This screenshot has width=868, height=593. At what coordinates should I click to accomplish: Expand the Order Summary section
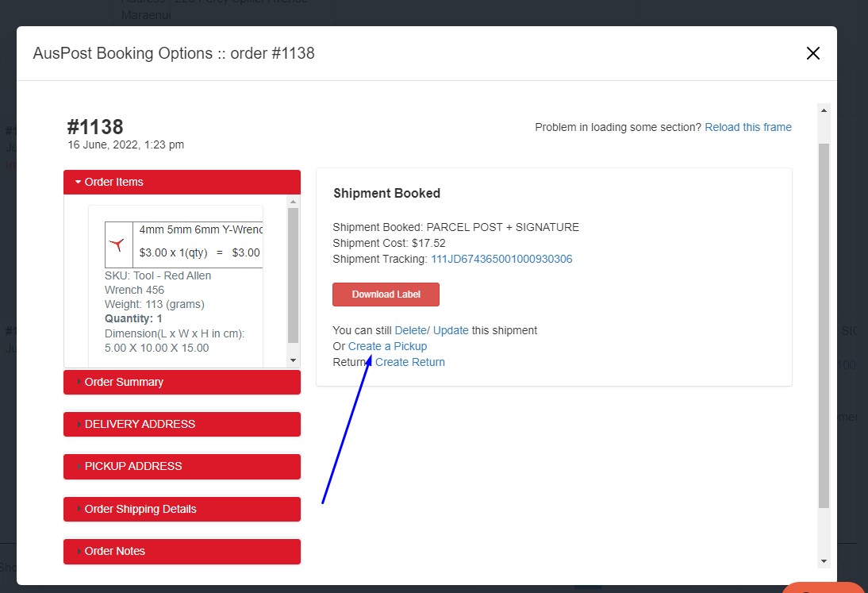pos(182,382)
